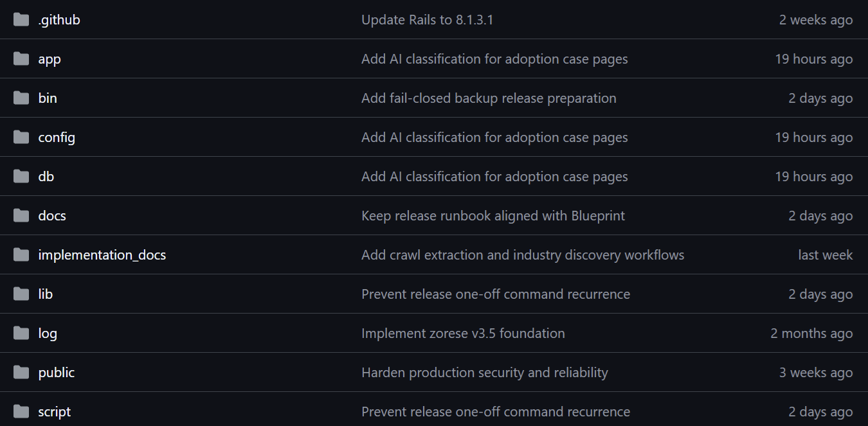Click the config directory folder icon

pos(21,138)
